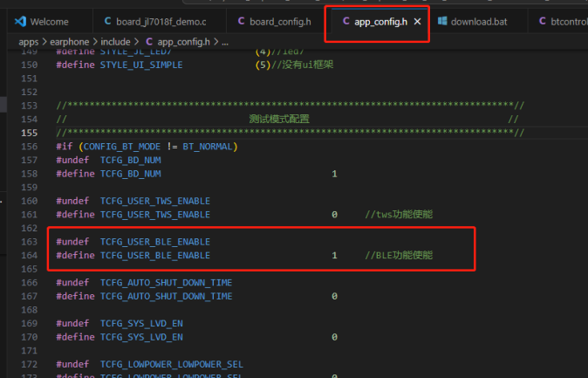Click TCFG_SYS_LVD_EN on the #define line
The height and width of the screenshot is (378, 588).
point(141,337)
